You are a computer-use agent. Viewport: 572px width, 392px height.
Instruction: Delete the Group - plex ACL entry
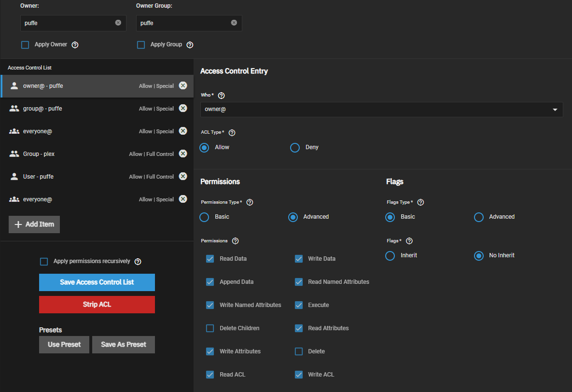(x=183, y=154)
